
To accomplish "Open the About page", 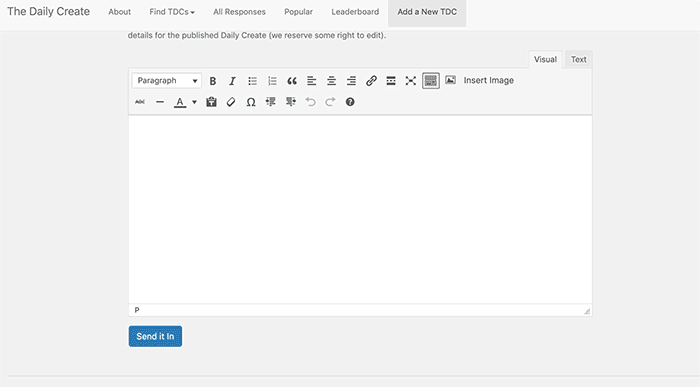I will 120,12.
